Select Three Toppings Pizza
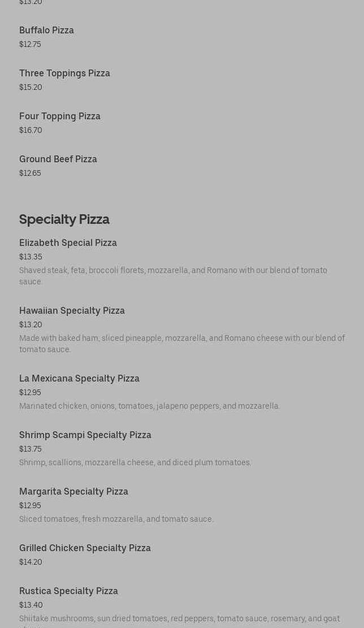The image size is (364, 628). pos(64,73)
